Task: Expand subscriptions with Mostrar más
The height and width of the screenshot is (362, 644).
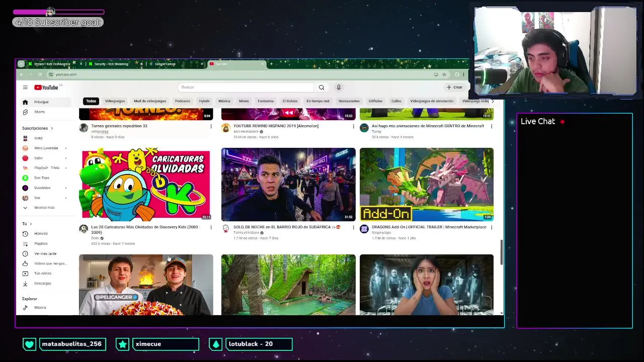Action: coord(44,208)
